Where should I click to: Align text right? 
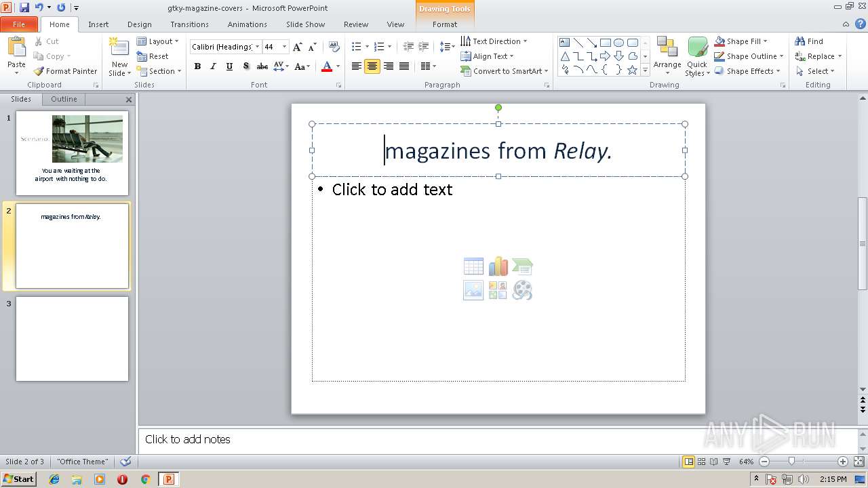[x=388, y=66]
